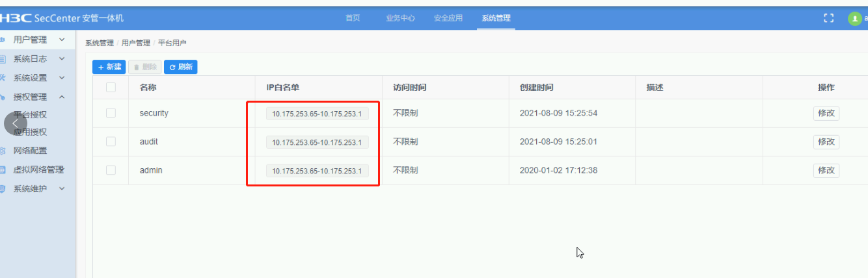Click 不限制 in the security row

[405, 113]
